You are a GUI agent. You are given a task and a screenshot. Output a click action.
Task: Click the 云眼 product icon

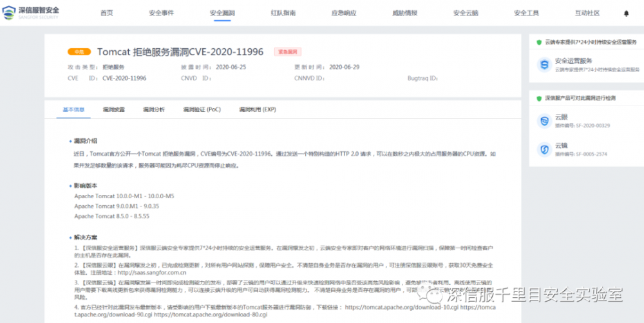(x=544, y=121)
